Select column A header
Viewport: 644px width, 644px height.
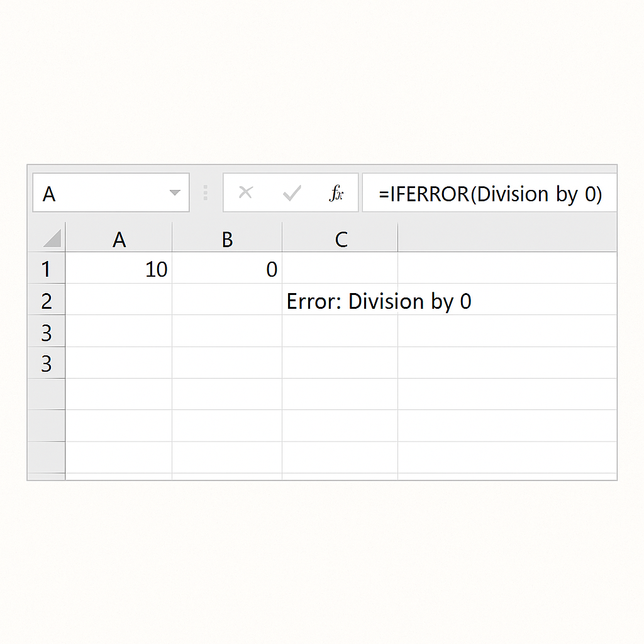[x=119, y=239]
